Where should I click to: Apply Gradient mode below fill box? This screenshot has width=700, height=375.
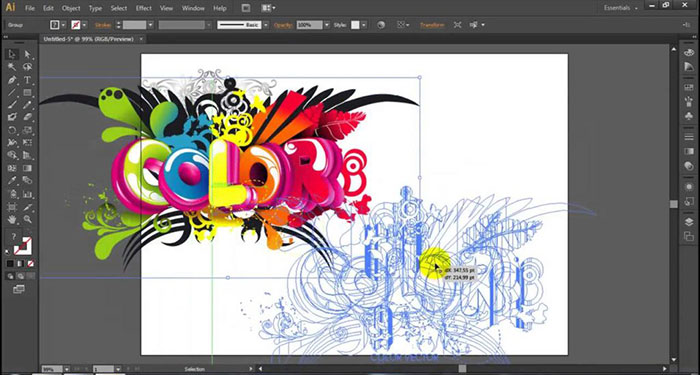20,264
